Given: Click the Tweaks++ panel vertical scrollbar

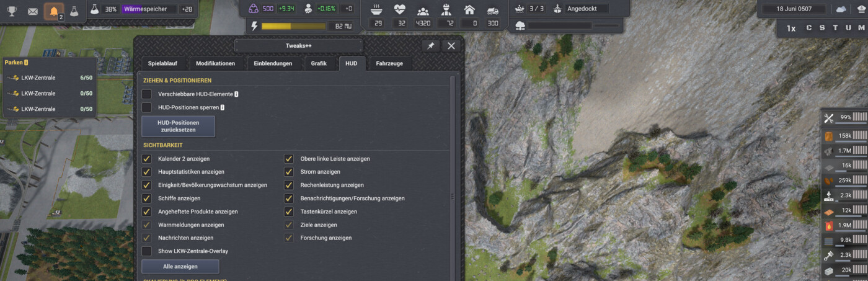Looking at the screenshot, I should click(453, 177).
